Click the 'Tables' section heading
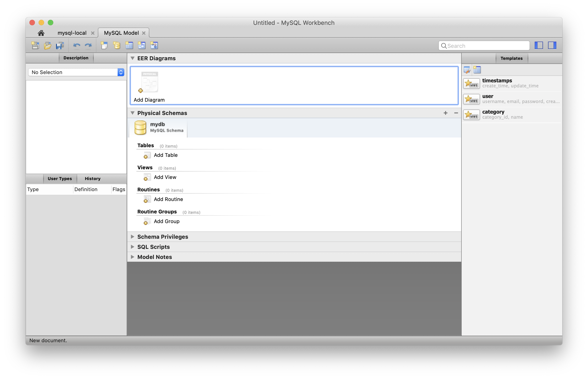The height and width of the screenshot is (379, 588). [x=145, y=145]
